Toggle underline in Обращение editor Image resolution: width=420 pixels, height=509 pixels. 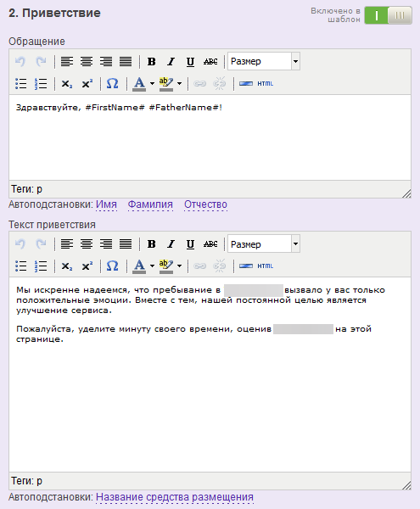tap(191, 61)
